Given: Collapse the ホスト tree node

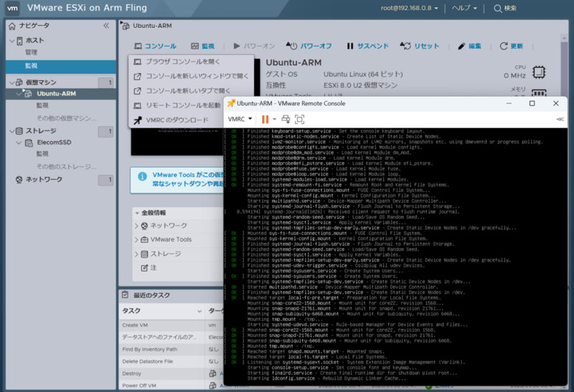Looking at the screenshot, I should [11, 41].
